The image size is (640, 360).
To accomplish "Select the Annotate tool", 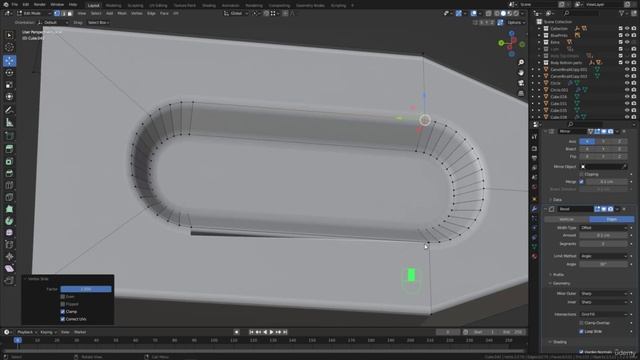I will pos(9,110).
